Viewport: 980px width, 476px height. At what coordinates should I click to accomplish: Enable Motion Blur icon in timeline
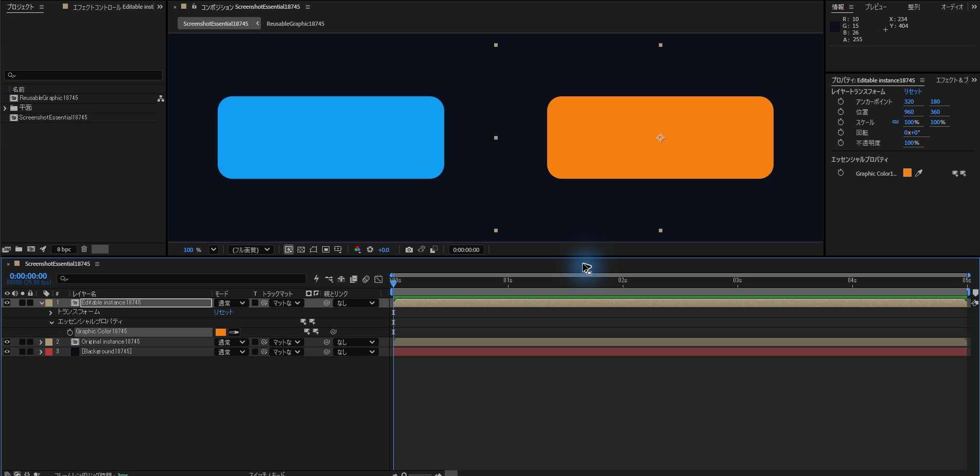click(366, 279)
